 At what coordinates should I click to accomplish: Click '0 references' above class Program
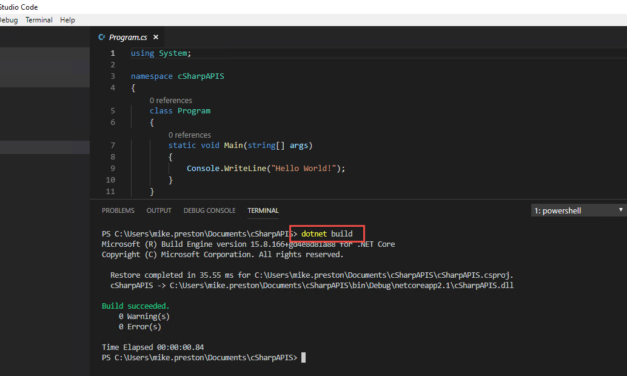pos(171,100)
